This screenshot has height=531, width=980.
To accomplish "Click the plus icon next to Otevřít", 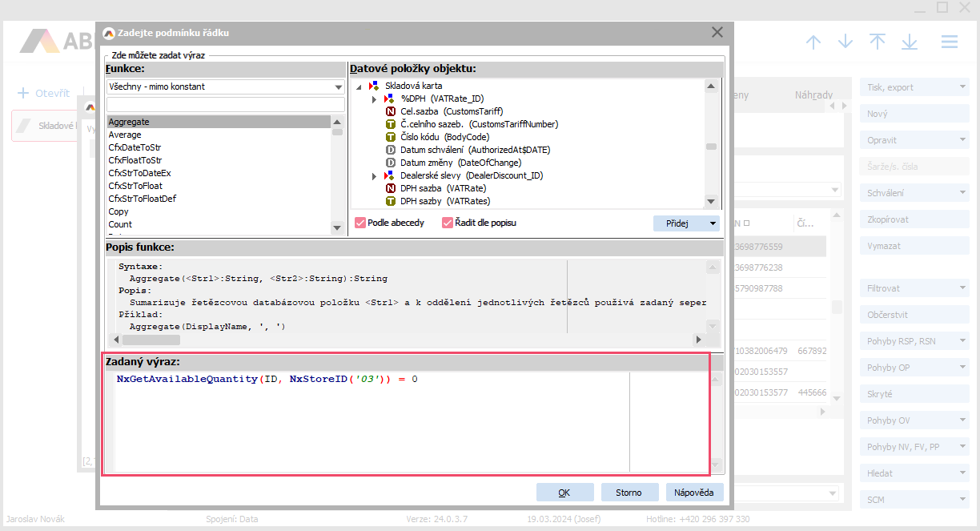I will 23,94.
